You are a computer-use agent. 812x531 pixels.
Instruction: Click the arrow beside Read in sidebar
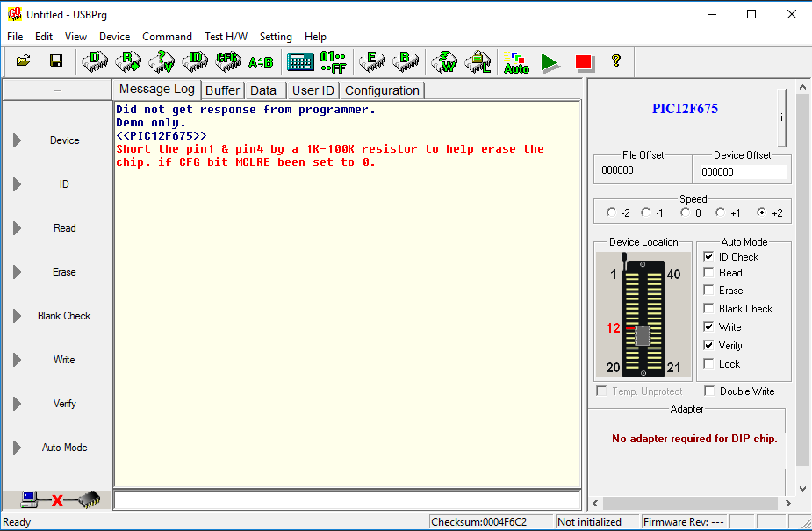click(17, 228)
